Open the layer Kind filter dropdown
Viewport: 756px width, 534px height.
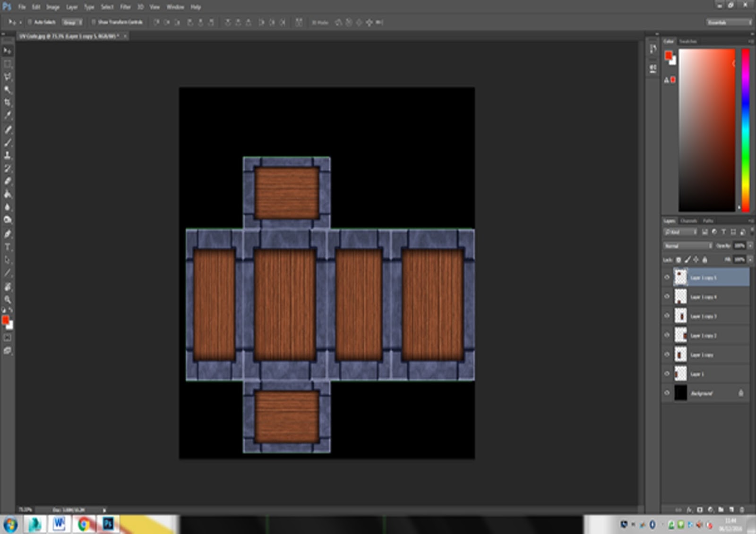pos(680,232)
